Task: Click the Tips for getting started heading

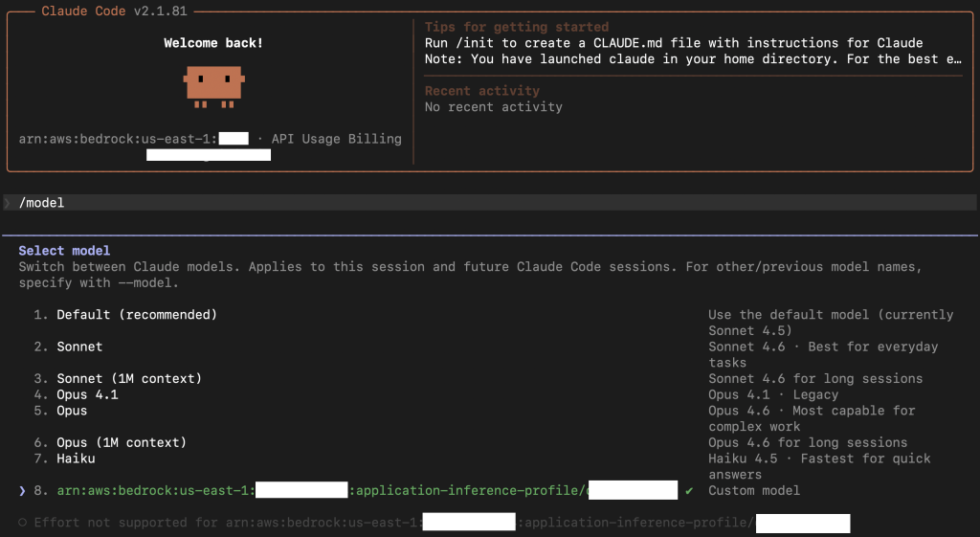Action: (x=517, y=27)
